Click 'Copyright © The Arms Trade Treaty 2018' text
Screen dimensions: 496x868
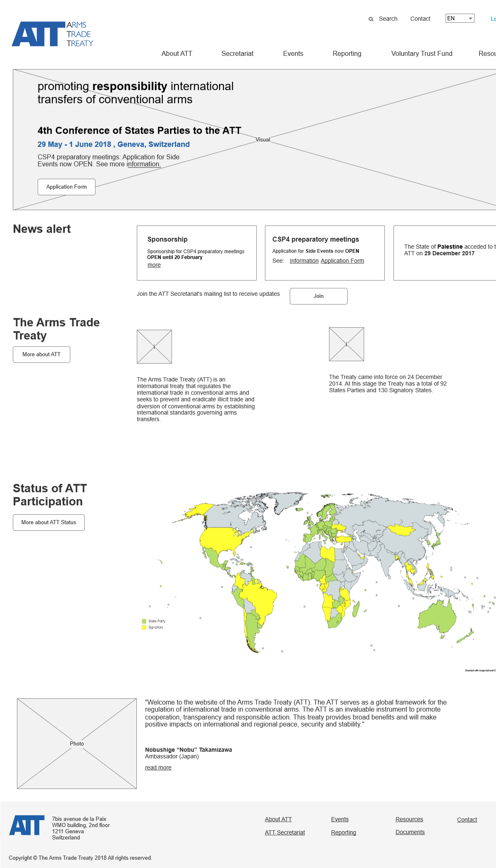click(81, 858)
